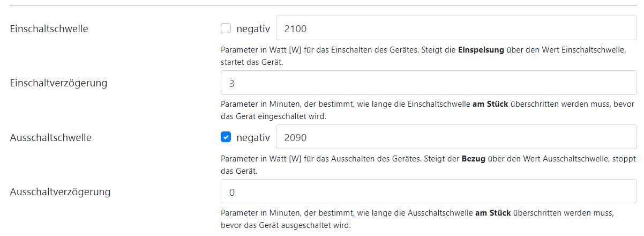
Task: Click bold 'am Stück' in Ausschaltverzögerung description
Action: pos(493,213)
